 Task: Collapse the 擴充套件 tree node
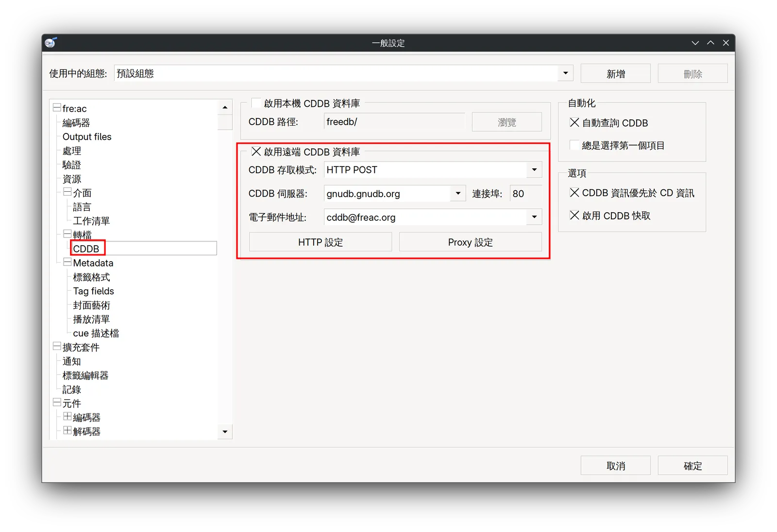57,346
